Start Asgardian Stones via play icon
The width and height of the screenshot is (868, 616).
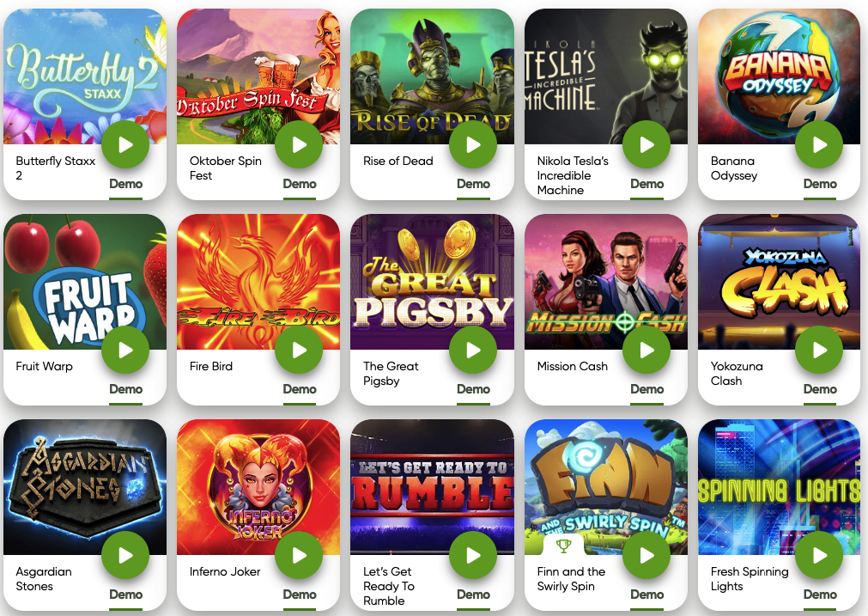pos(125,555)
